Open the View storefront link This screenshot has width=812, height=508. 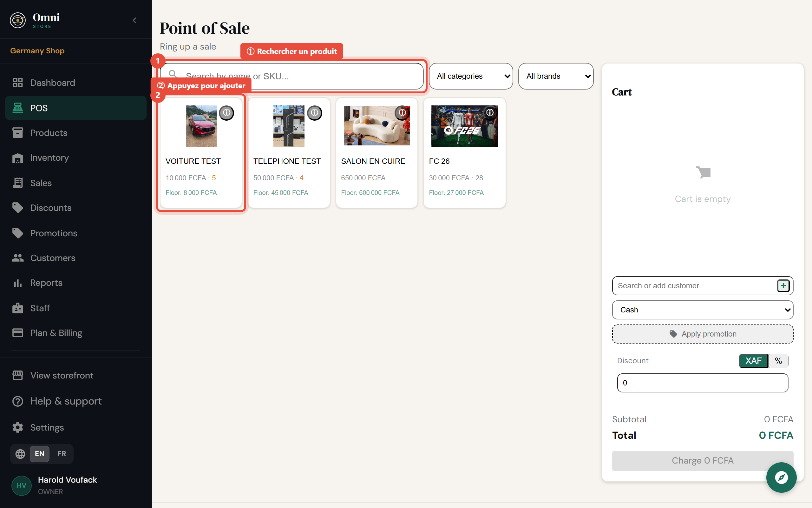pyautogui.click(x=76, y=375)
